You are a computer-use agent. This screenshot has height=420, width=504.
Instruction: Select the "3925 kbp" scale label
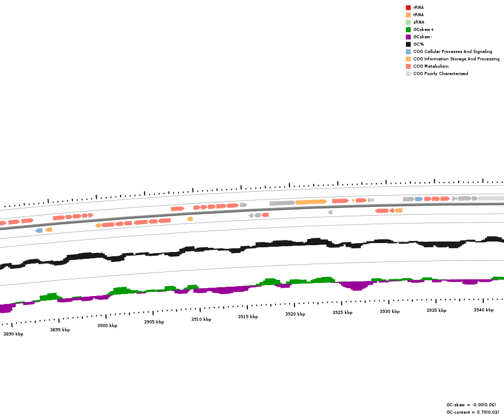point(342,313)
